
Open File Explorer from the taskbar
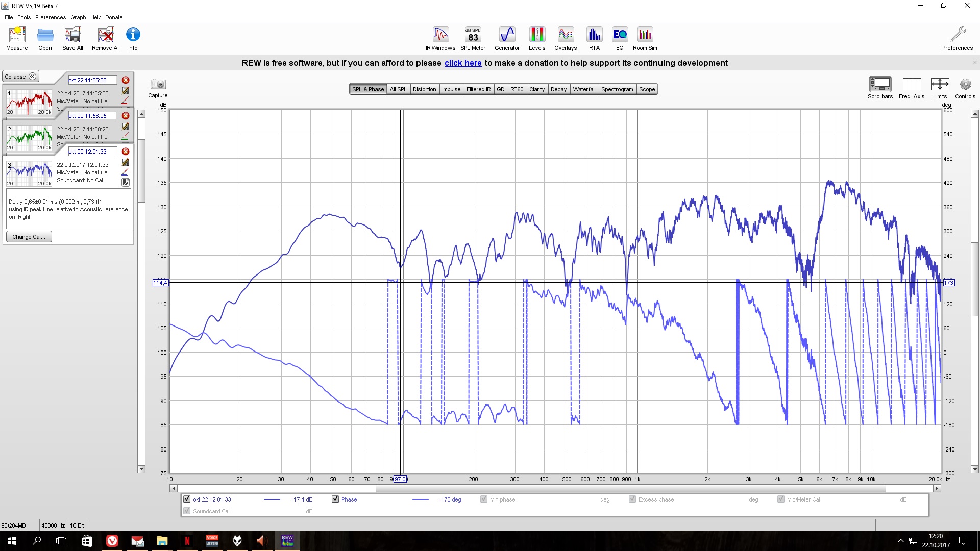point(162,541)
